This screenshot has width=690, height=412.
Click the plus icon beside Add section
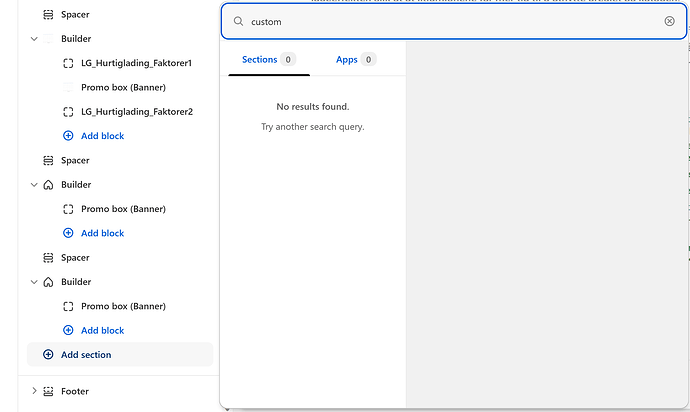click(x=48, y=355)
